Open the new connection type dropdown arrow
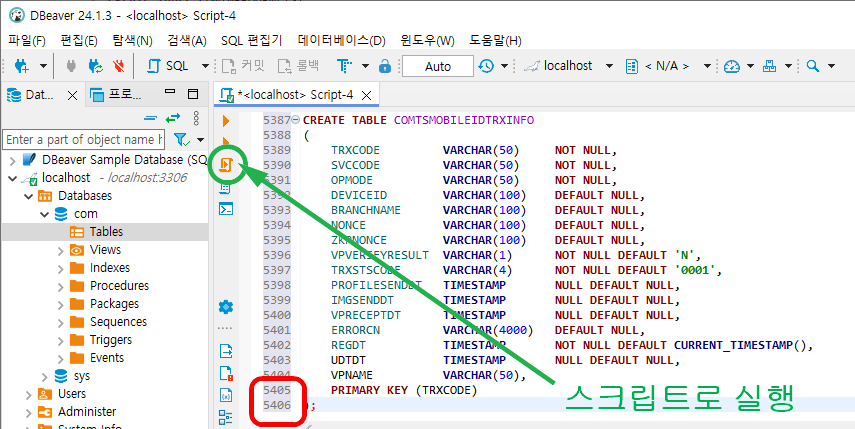The width and height of the screenshot is (855, 429). 43,67
